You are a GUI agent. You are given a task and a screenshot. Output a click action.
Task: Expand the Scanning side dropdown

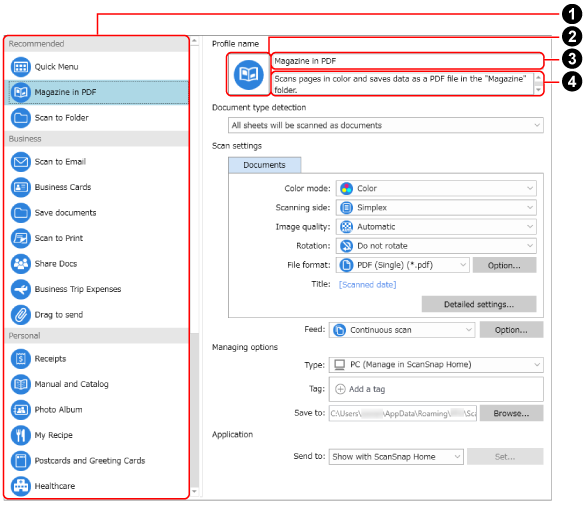click(x=436, y=208)
